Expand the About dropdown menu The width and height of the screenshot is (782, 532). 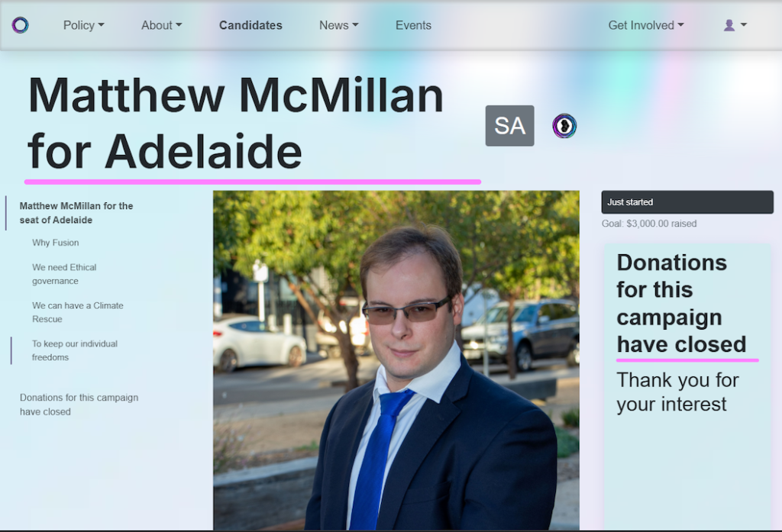point(162,25)
